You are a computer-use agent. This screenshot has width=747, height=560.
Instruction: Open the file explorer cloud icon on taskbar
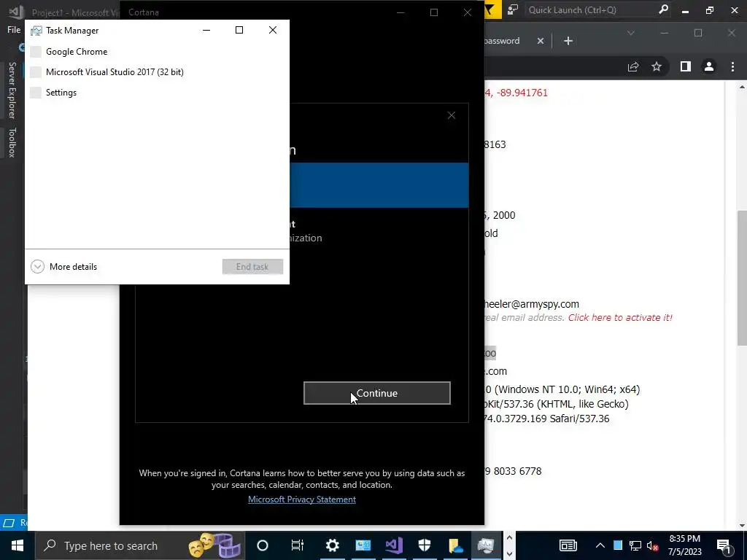pyautogui.click(x=455, y=545)
